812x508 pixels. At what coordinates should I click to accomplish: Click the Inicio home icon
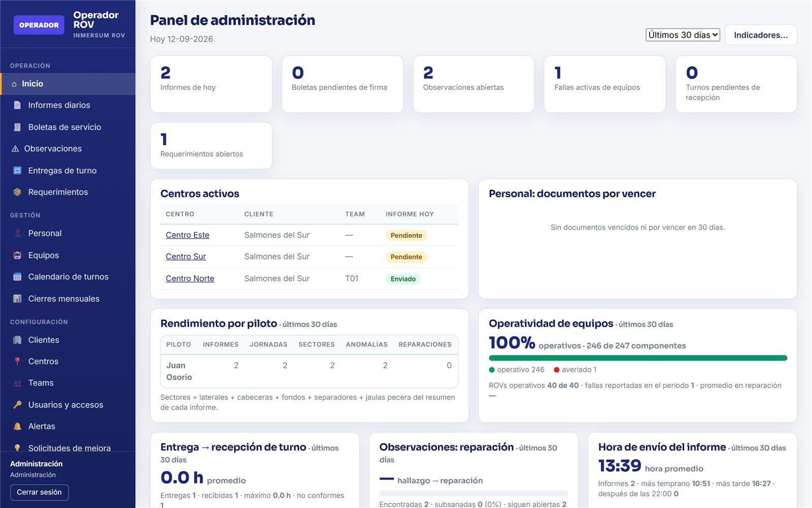tap(14, 84)
